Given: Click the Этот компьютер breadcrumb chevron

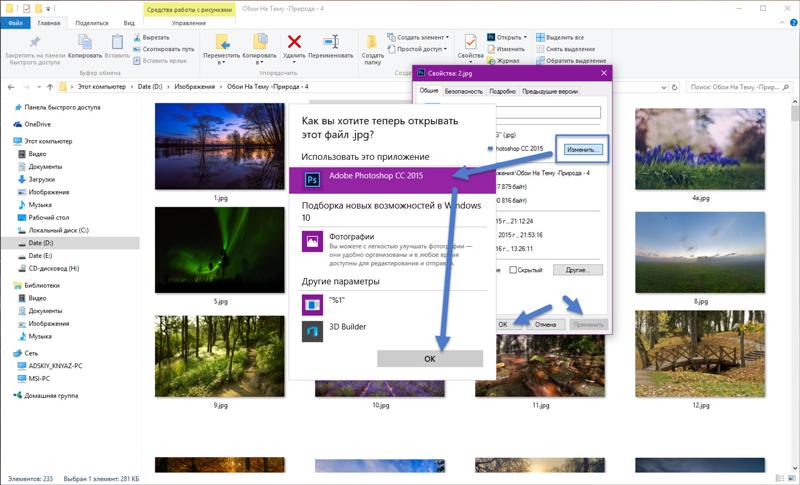Looking at the screenshot, I should pyautogui.click(x=132, y=87).
